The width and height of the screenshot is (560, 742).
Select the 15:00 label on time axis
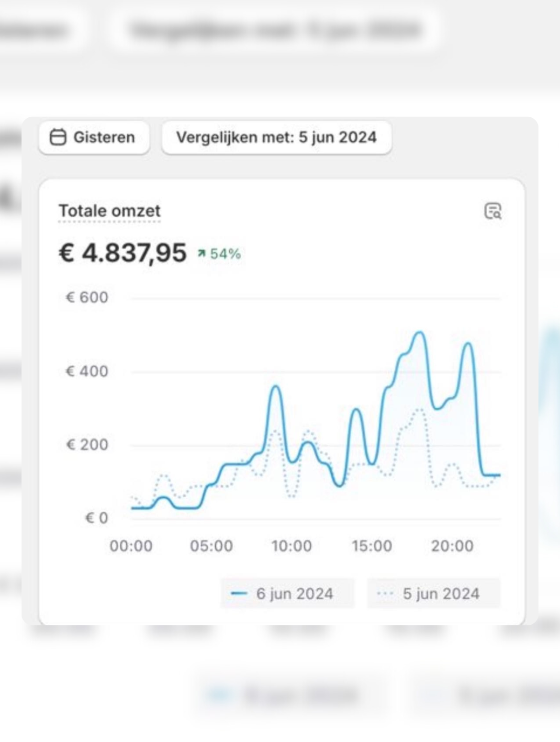[x=372, y=546]
